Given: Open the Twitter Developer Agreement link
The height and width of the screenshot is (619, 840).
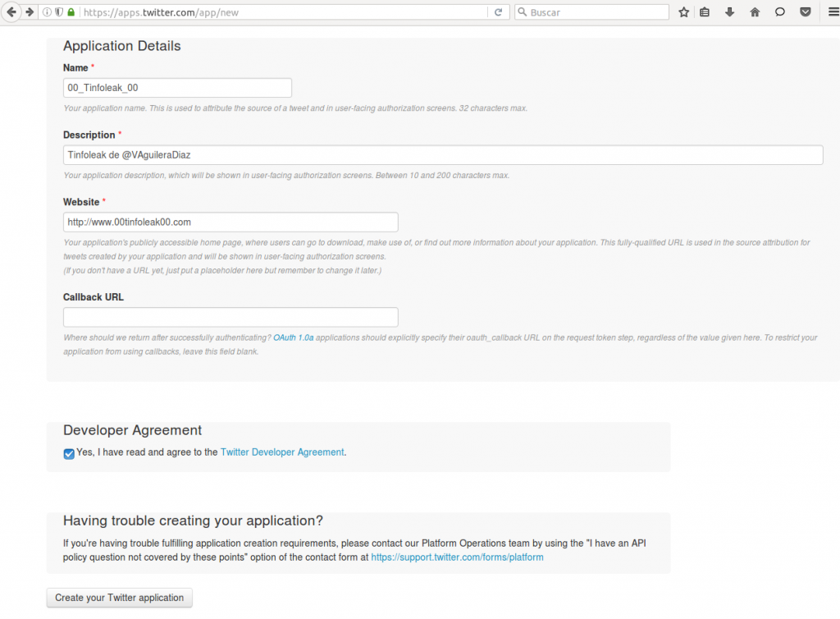Looking at the screenshot, I should (x=282, y=452).
